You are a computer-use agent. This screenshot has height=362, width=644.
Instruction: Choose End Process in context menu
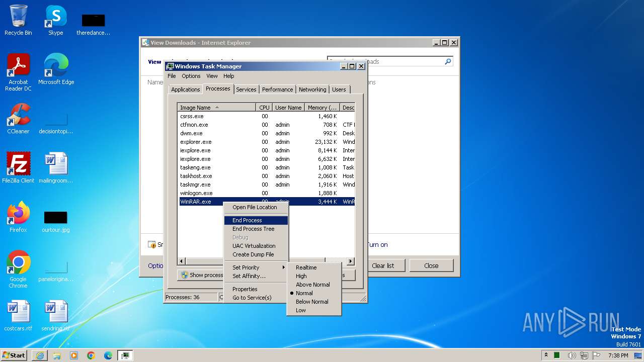coord(256,220)
